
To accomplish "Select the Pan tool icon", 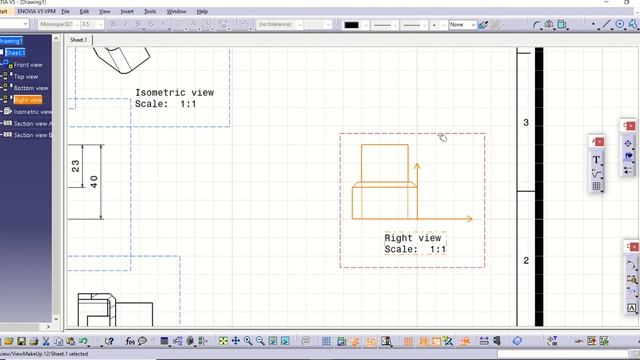I will tap(236, 341).
